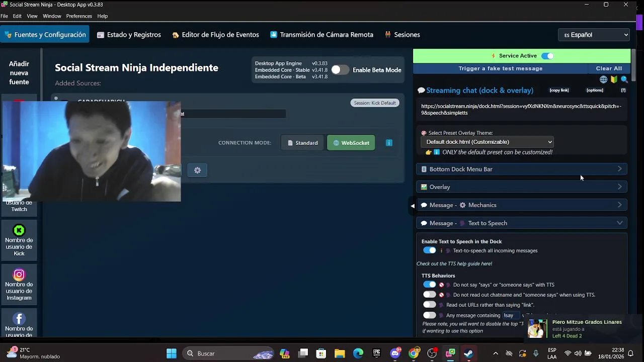The height and width of the screenshot is (362, 644).
Task: Toggle Do not read out chatname option
Action: (430, 295)
